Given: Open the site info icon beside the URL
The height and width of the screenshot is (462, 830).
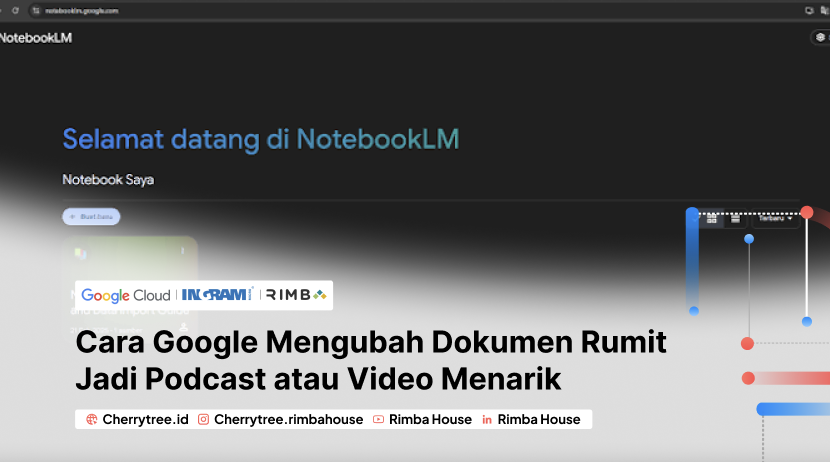Looking at the screenshot, I should point(36,11).
